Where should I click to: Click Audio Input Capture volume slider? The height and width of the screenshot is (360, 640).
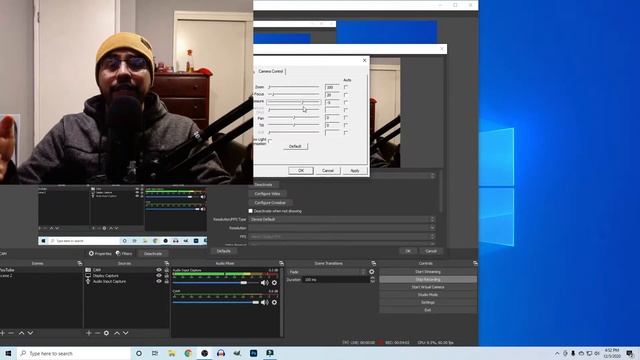coord(216,283)
